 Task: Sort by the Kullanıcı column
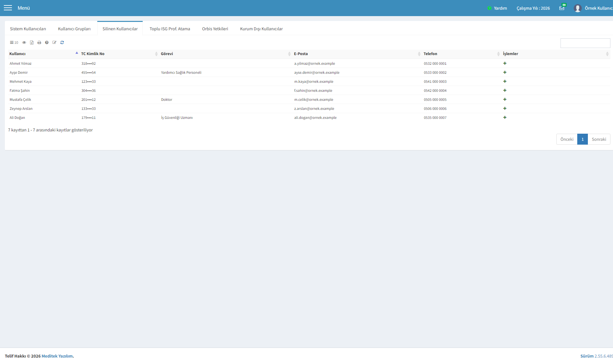43,54
